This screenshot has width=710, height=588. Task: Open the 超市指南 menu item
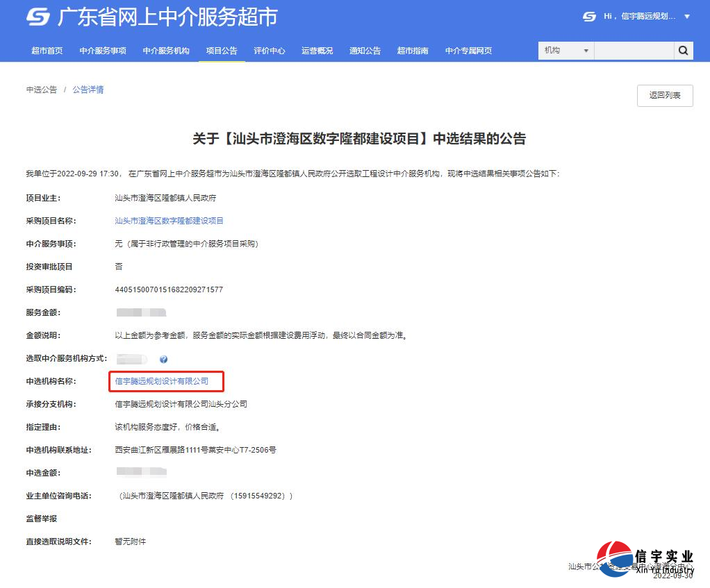412,51
